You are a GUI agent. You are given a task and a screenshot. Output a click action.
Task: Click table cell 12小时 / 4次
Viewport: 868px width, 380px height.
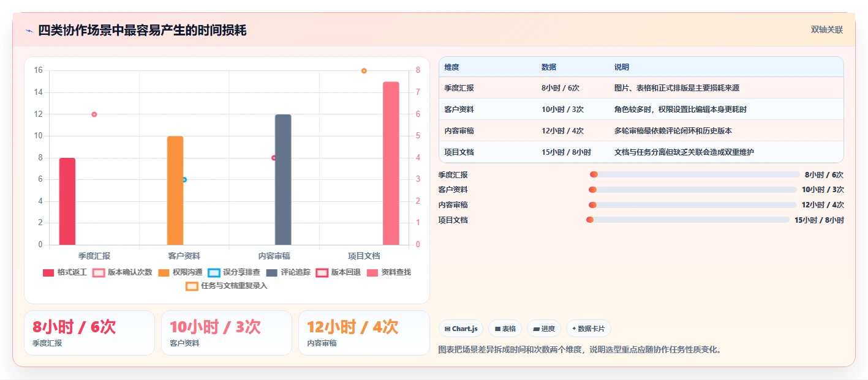562,131
